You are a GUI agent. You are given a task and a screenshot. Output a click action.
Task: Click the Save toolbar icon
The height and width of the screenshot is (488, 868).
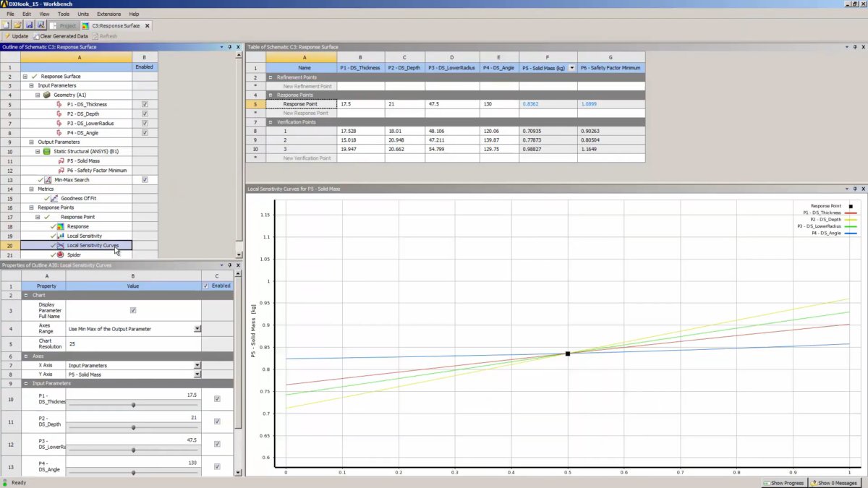30,25
